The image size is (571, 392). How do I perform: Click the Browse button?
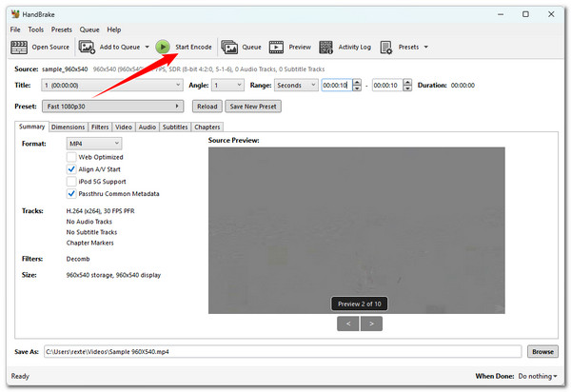542,352
